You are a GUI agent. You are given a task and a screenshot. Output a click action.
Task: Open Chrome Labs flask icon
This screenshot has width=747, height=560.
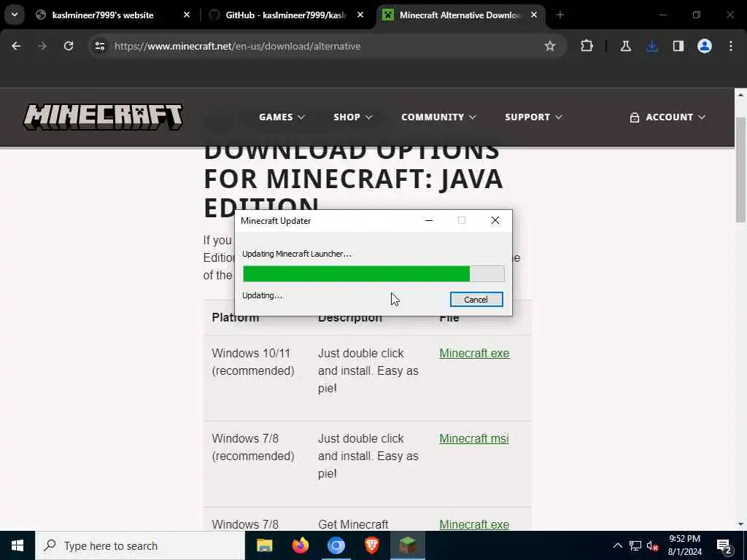625,46
